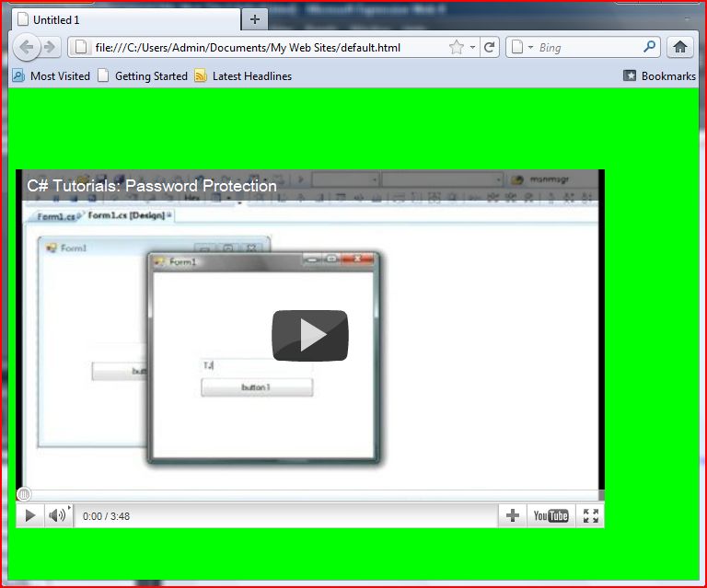Watch on YouTube via the logo button
Viewport: 707px width, 588px height.
[x=551, y=515]
